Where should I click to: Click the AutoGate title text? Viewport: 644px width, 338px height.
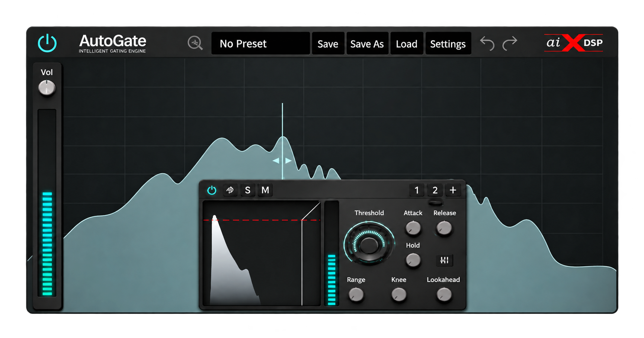113,41
